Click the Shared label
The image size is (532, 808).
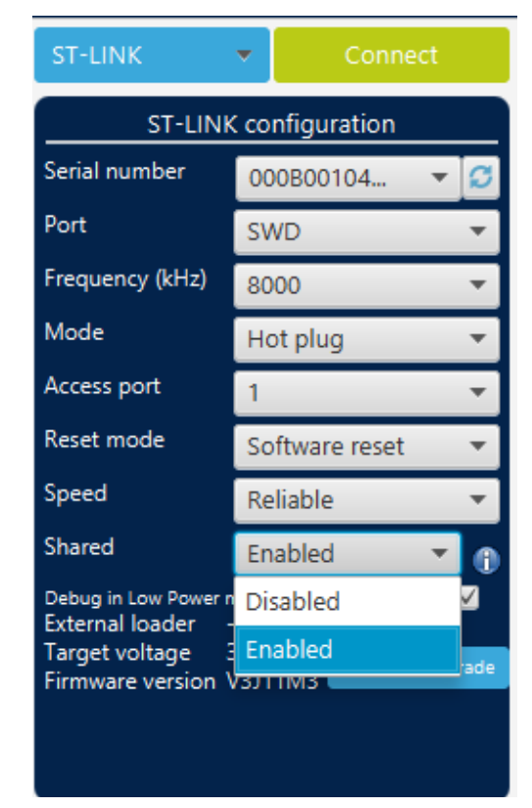coord(78,547)
